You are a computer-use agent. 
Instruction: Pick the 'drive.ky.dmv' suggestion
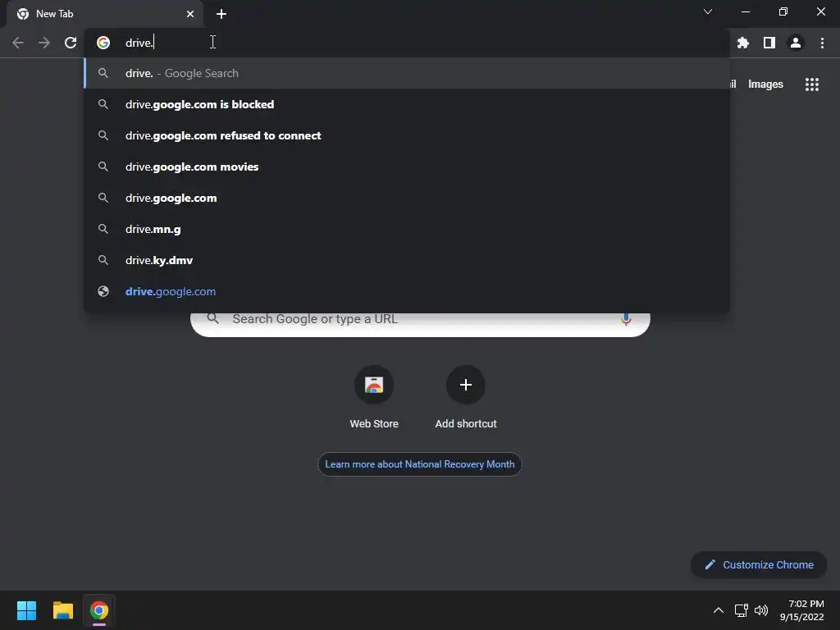coord(407,260)
